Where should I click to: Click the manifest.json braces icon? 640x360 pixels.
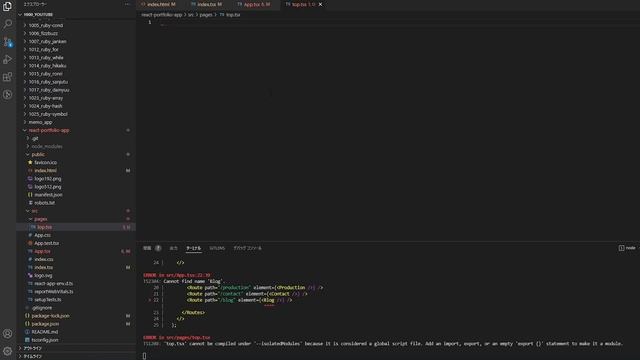(x=30, y=195)
